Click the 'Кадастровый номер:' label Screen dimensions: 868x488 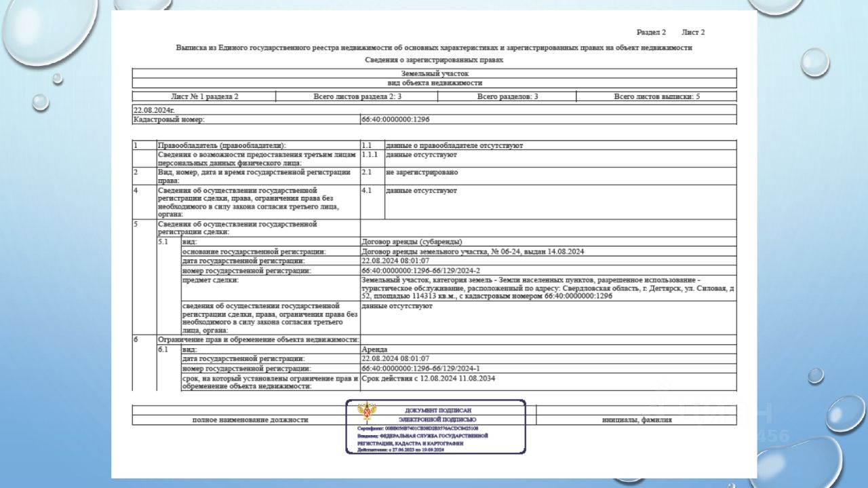click(x=169, y=119)
